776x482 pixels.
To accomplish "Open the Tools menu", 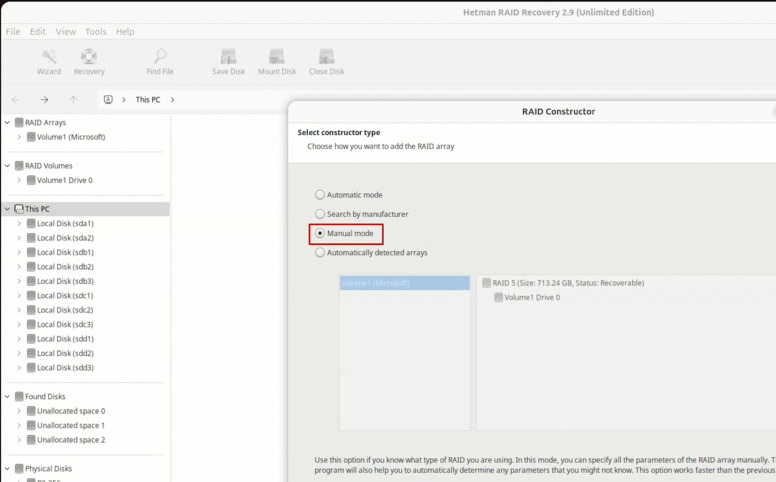I will [96, 32].
